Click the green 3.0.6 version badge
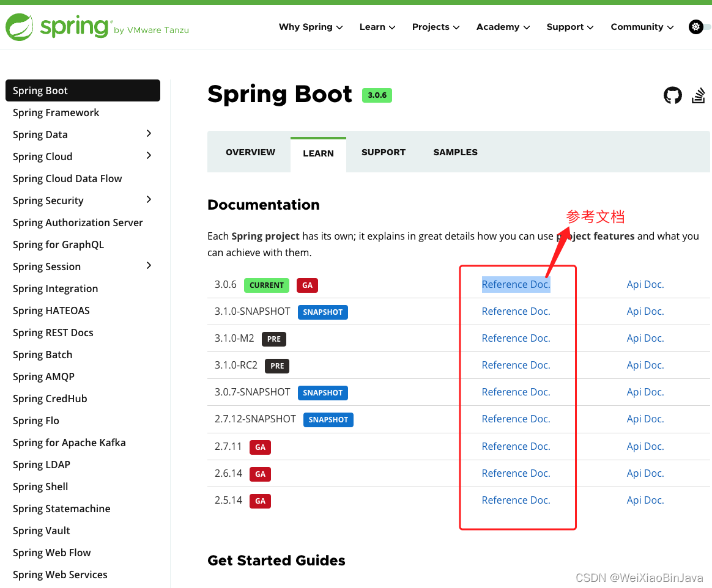 pos(377,95)
